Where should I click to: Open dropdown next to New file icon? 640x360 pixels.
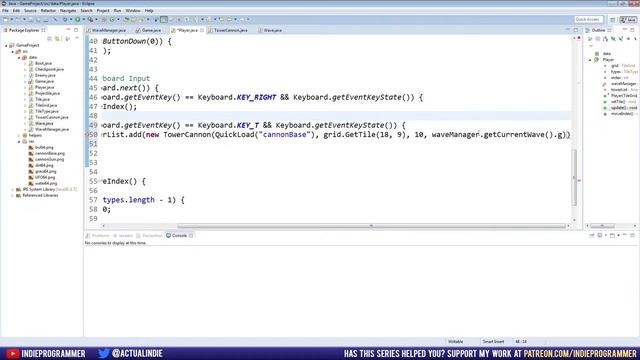(x=11, y=19)
